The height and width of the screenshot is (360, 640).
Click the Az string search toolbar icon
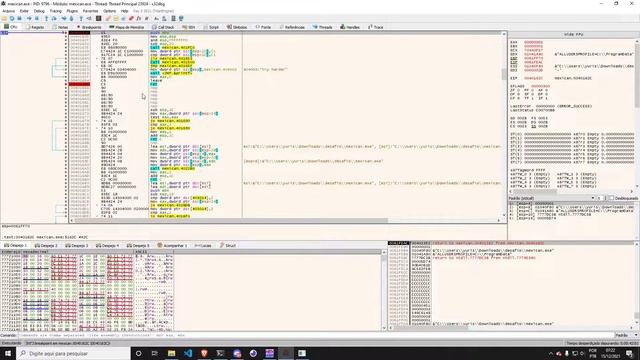pos(156,18)
